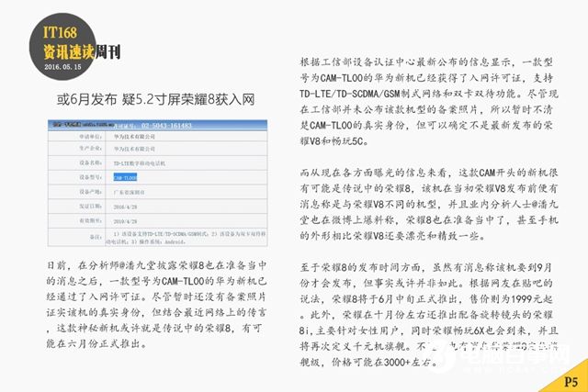The height and width of the screenshot is (392, 588).
Task: Click the issue date 2016.05.15
Action: coord(62,67)
